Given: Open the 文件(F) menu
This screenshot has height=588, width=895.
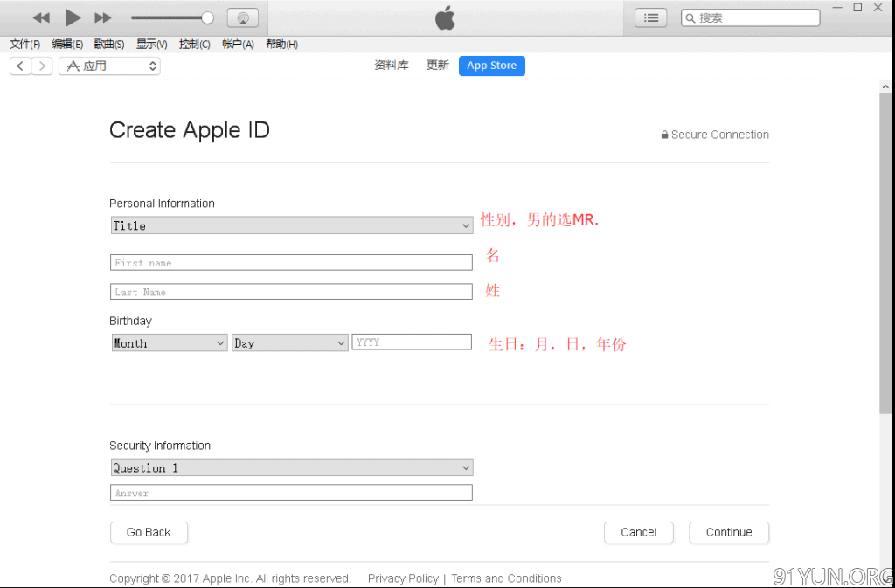Looking at the screenshot, I should [25, 45].
